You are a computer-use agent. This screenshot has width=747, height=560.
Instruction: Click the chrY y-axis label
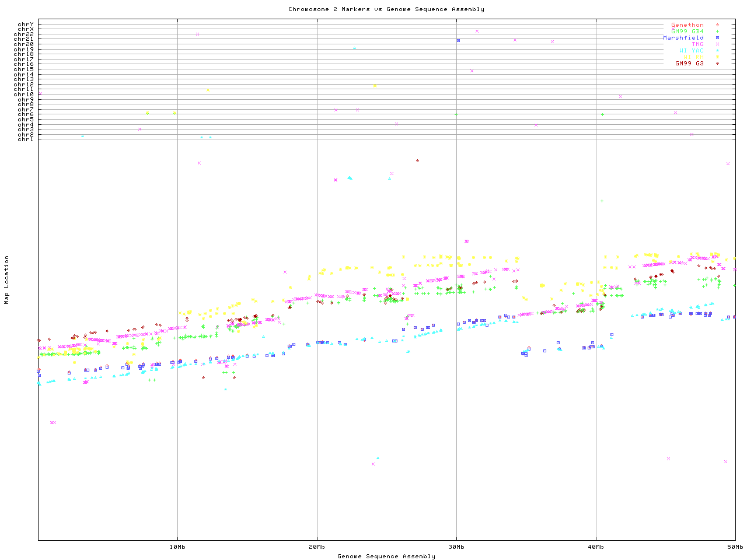tap(26, 24)
